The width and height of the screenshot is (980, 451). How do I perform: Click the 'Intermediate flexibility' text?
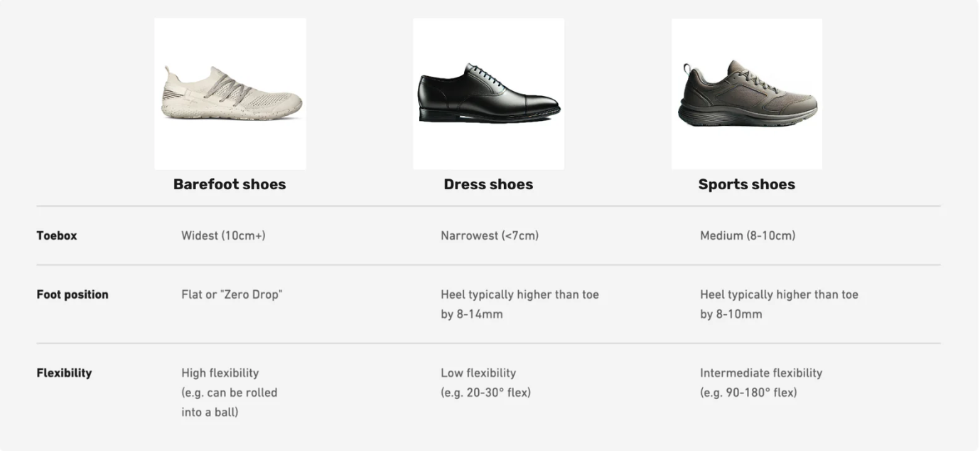761,373
